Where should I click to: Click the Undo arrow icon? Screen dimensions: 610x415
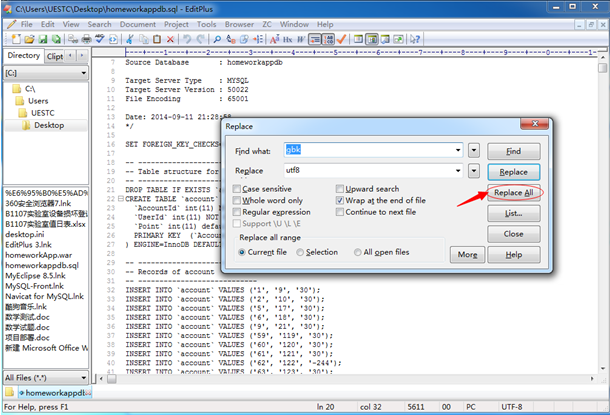[186, 38]
